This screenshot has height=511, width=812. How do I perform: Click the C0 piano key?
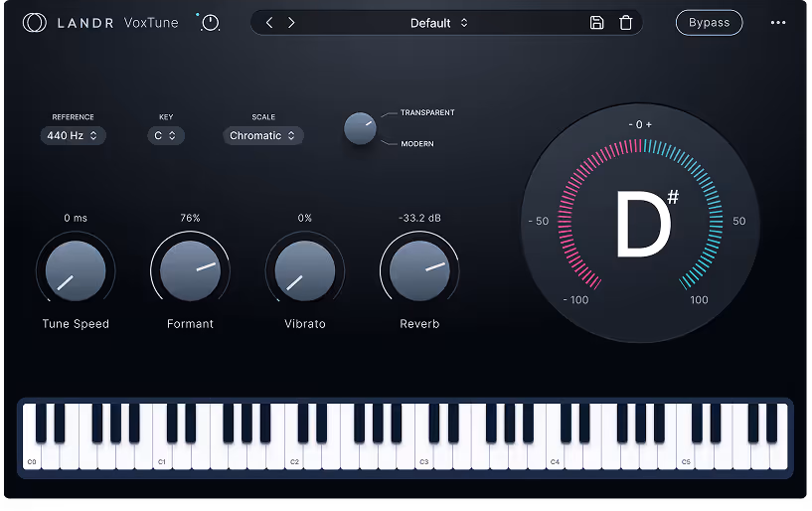click(32, 456)
